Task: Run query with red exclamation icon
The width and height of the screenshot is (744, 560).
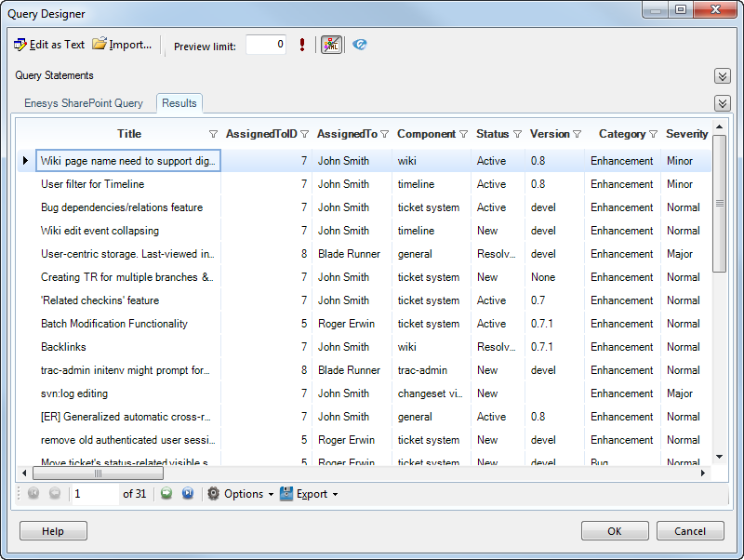Action: (x=302, y=45)
